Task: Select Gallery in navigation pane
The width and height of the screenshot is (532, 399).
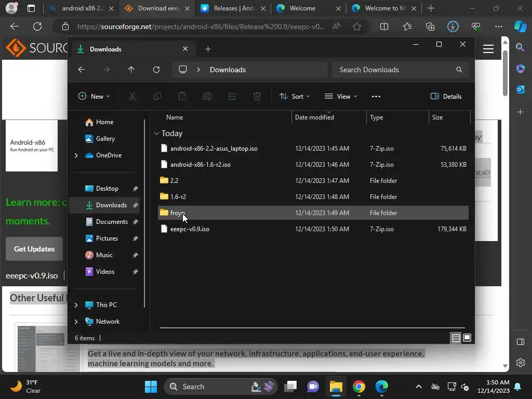Action: pyautogui.click(x=104, y=139)
